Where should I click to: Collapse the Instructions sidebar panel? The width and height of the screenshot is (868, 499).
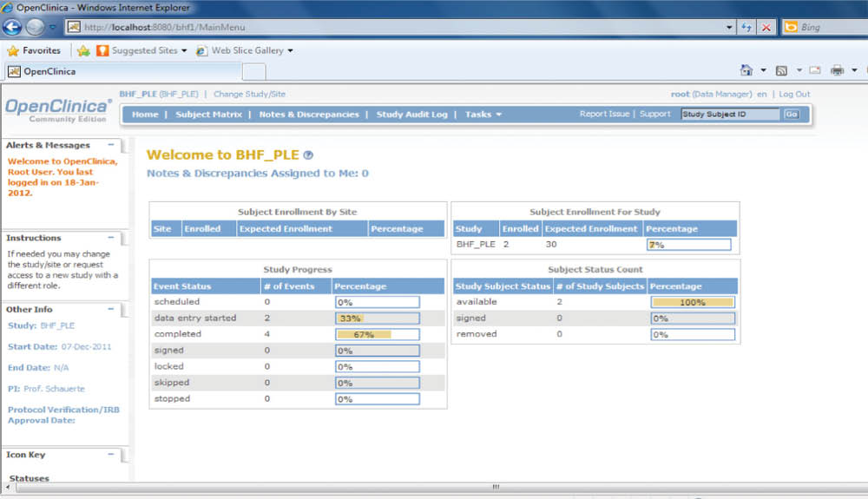click(x=111, y=237)
